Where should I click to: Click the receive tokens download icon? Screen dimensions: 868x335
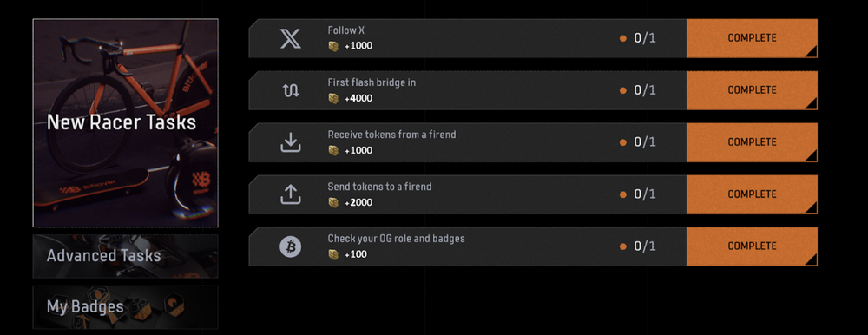[x=291, y=142]
